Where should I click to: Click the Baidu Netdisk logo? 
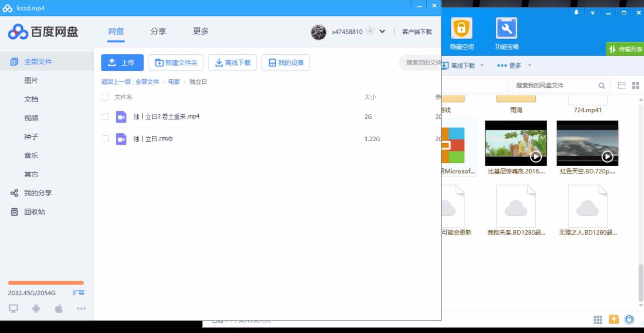click(43, 31)
